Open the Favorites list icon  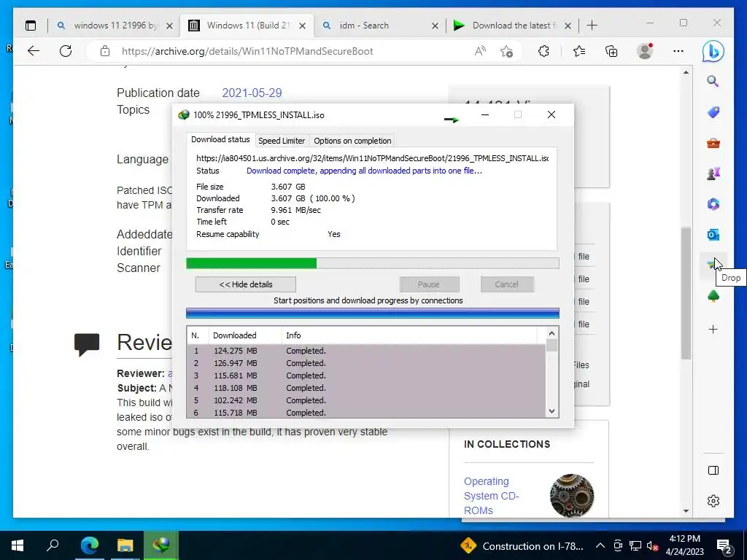tap(579, 51)
